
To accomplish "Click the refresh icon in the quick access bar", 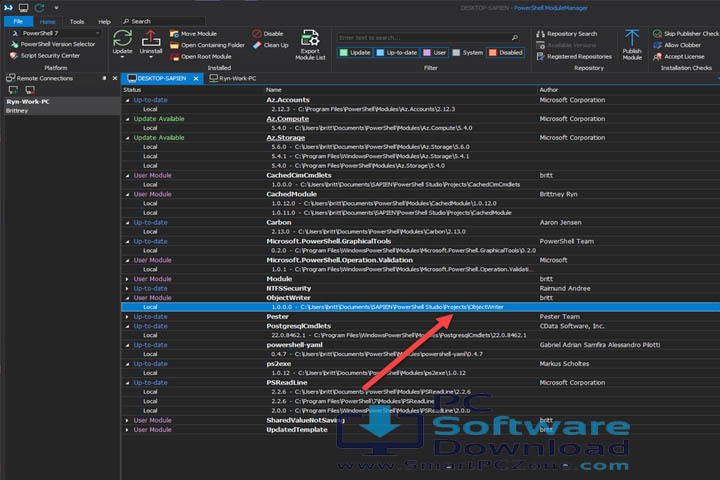I will pyautogui.click(x=39, y=8).
